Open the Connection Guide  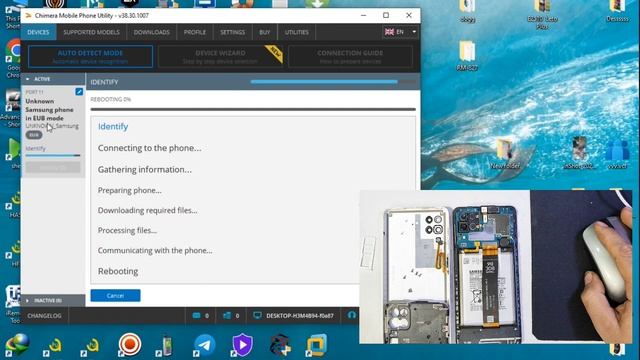[350, 56]
